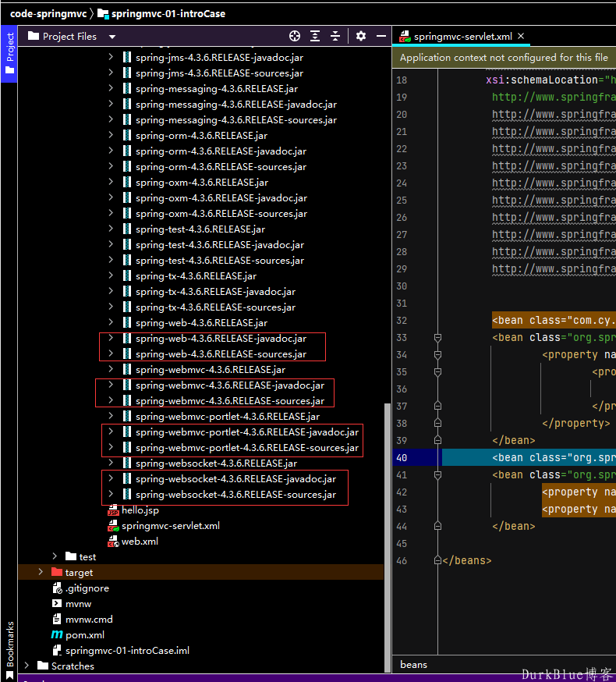Image resolution: width=616 pixels, height=682 pixels.
Task: Click jar icon of spring-web-4.3.6.RELEASE.jar
Action: tap(127, 322)
